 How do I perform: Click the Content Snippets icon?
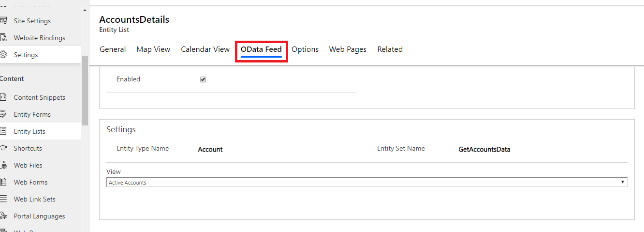tap(3, 97)
